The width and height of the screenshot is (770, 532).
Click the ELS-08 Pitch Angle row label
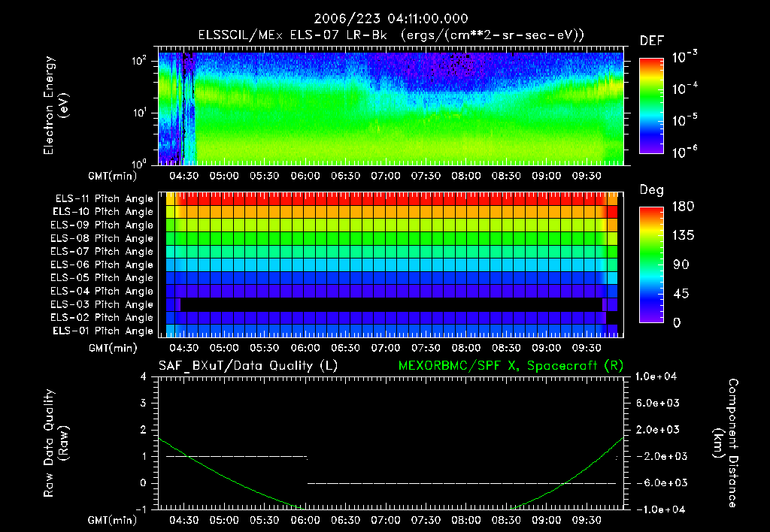point(102,238)
